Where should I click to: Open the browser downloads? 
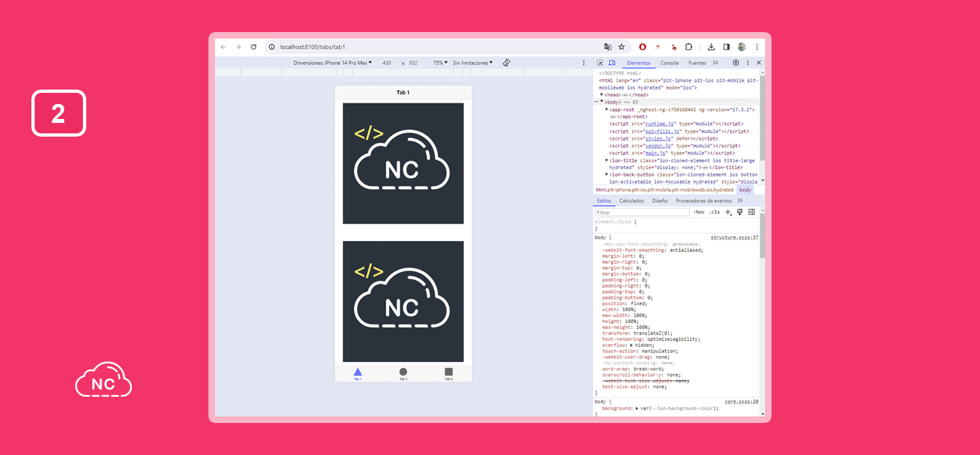pos(711,47)
